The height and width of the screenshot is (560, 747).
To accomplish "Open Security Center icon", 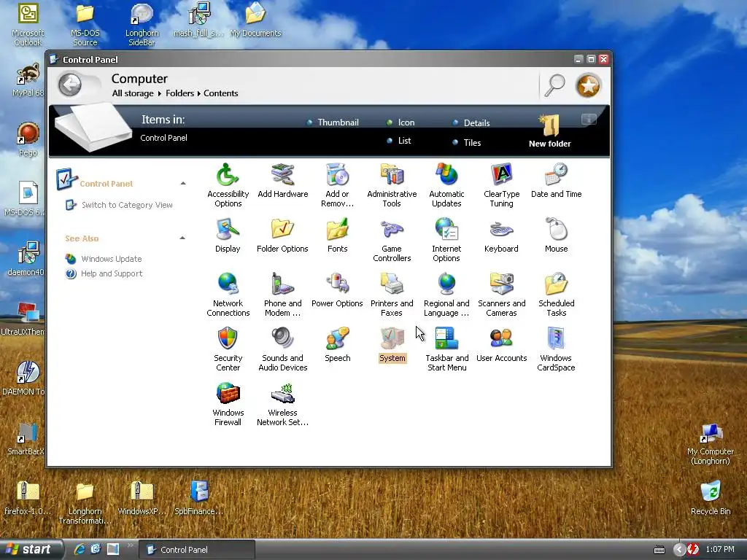I will click(x=228, y=349).
